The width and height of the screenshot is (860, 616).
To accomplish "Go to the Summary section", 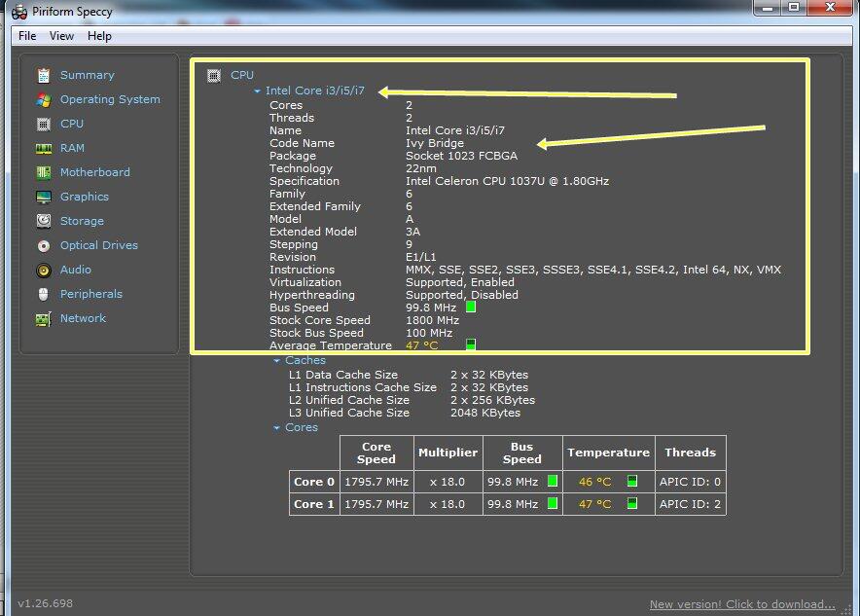I will [x=88, y=75].
